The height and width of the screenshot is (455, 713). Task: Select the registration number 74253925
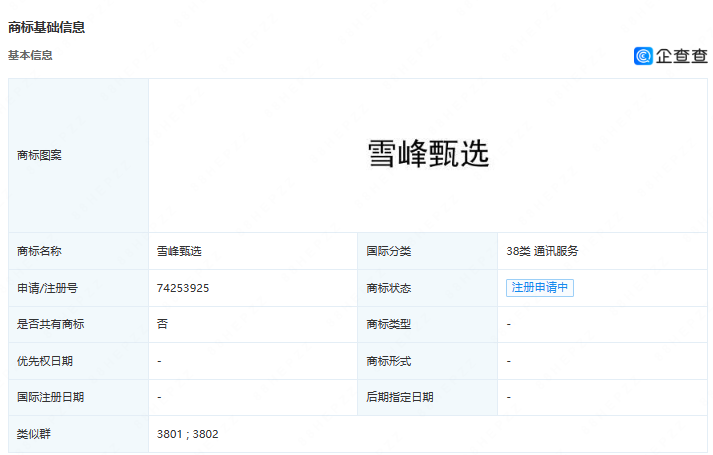click(183, 288)
